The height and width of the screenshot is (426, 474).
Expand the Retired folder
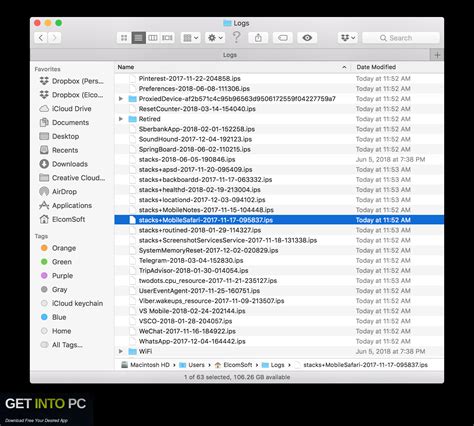(x=121, y=119)
